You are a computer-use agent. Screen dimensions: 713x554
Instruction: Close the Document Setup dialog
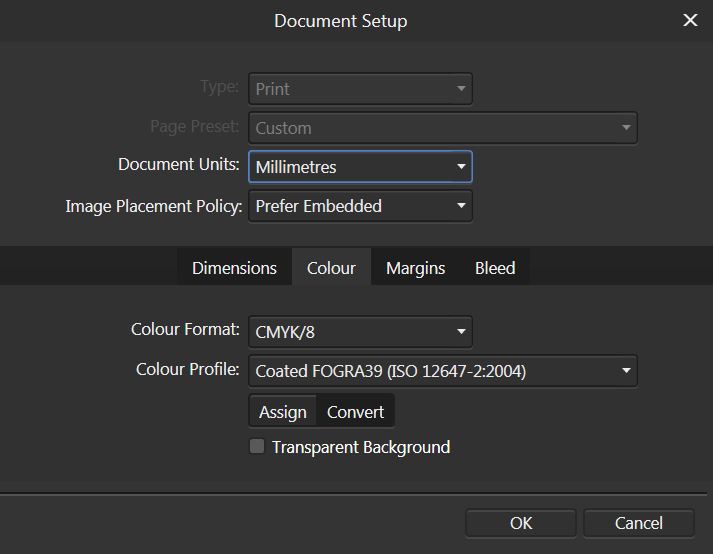point(690,20)
